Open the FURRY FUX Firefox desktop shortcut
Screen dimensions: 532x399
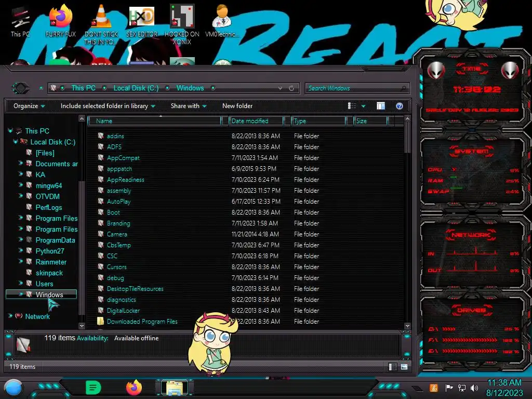pos(60,21)
